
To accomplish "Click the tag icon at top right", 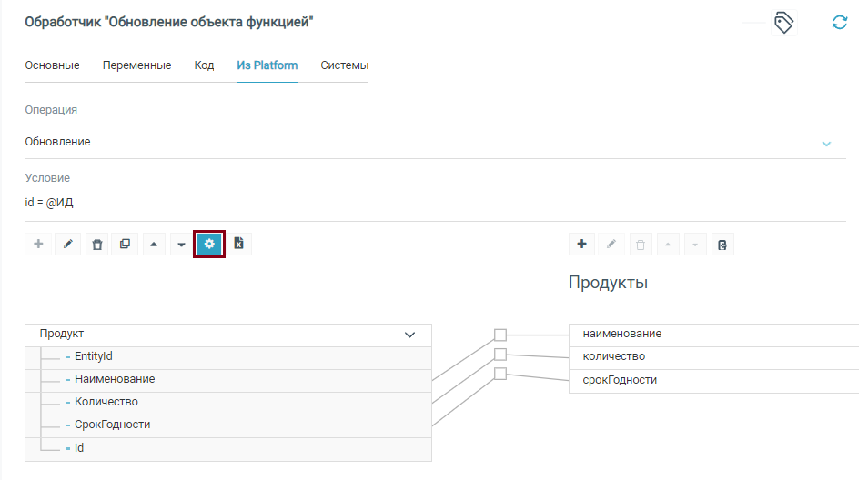I will point(783,23).
